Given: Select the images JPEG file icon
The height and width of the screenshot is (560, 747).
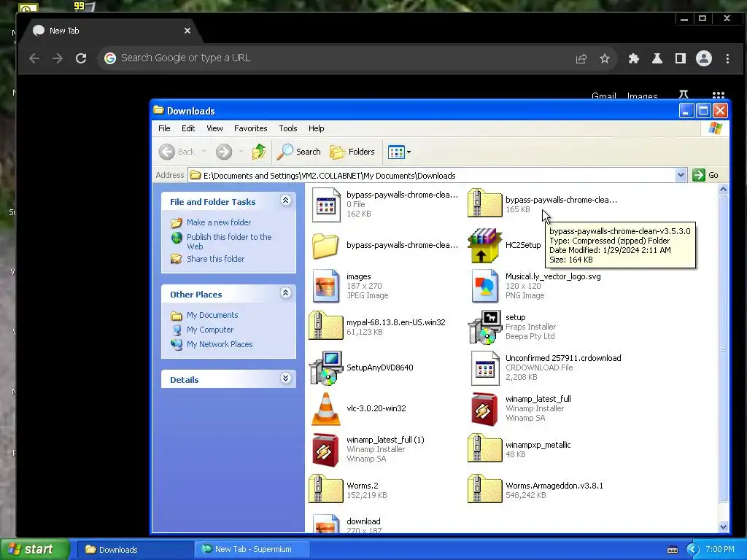Looking at the screenshot, I should coord(326,286).
